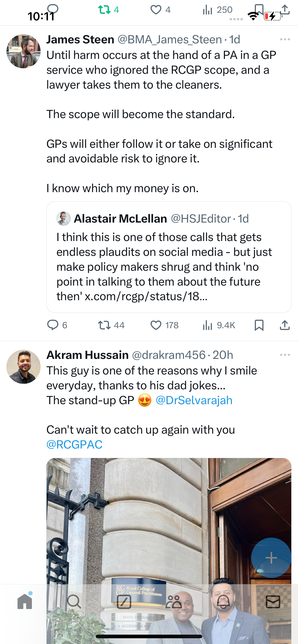Open the Search tab in bottom bar
This screenshot has height=644, width=298.
[74, 601]
